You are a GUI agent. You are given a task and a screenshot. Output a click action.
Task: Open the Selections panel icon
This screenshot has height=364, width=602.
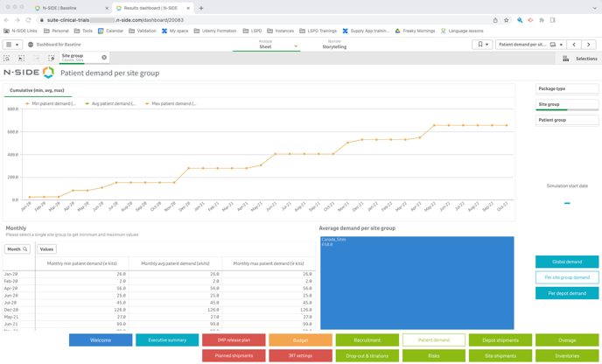[x=579, y=59]
